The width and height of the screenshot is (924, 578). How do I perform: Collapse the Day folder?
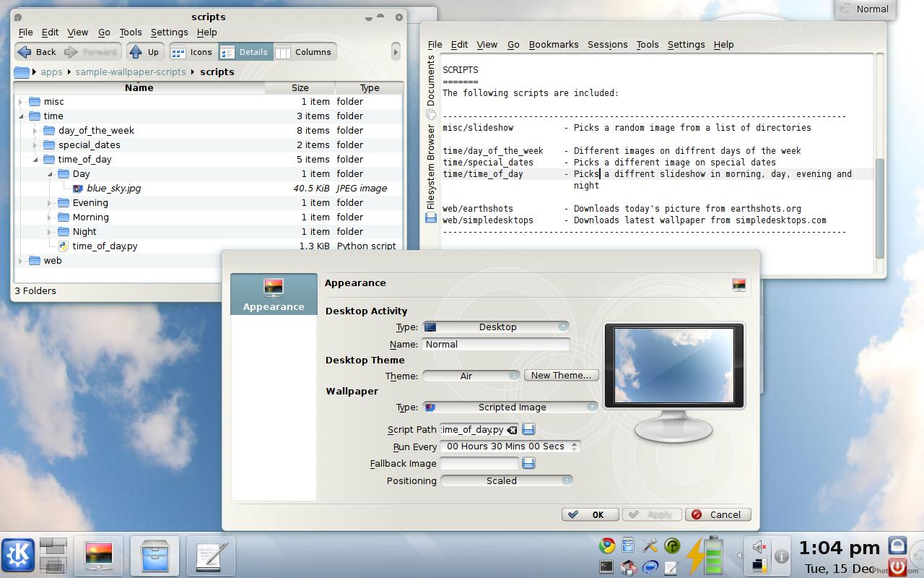[50, 174]
